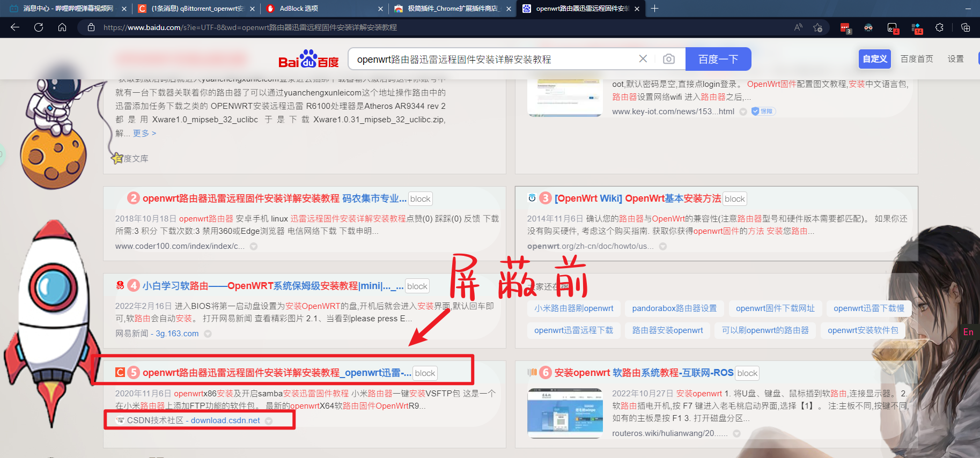Expand options beside coder100.com URL
Viewport: 980px width, 458px height.
[x=254, y=247]
